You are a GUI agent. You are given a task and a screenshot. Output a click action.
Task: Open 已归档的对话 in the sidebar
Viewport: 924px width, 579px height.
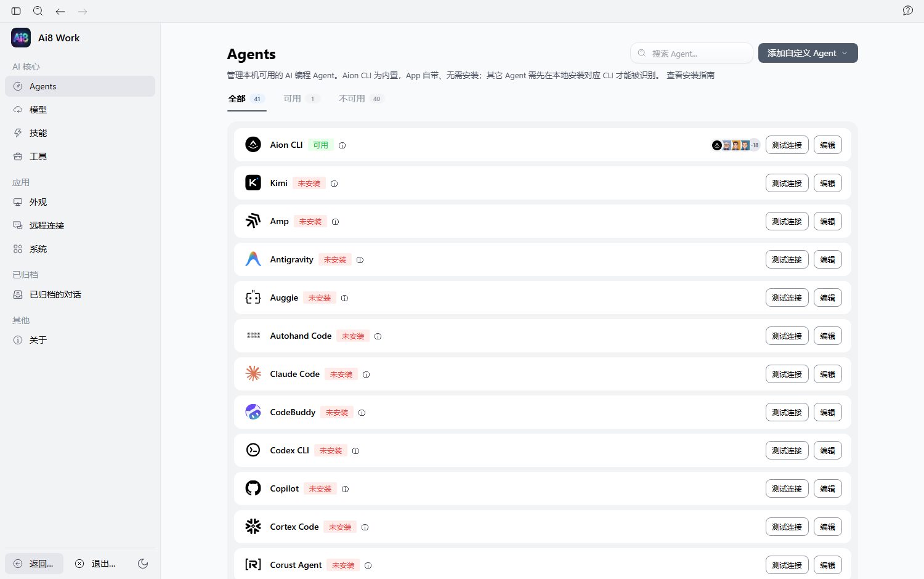[80, 294]
